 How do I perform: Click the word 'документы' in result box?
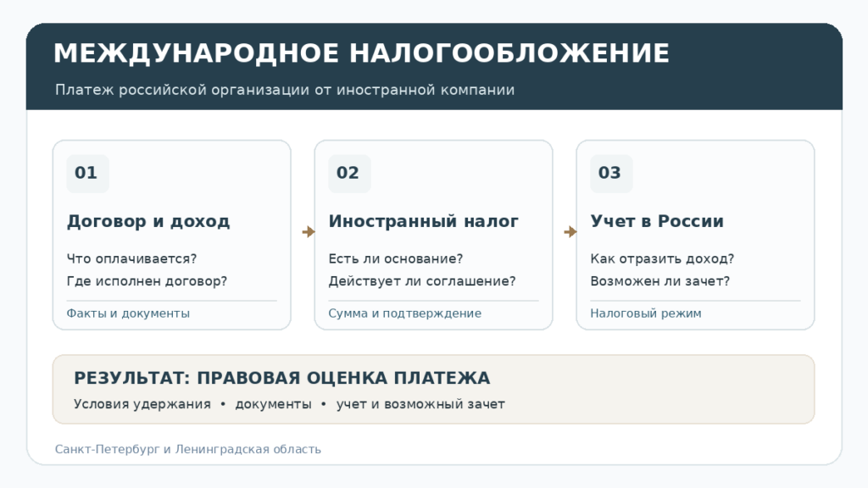click(x=274, y=404)
